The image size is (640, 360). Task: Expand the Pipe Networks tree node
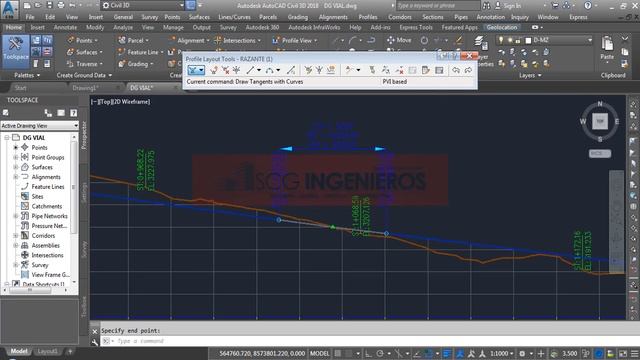(16, 216)
